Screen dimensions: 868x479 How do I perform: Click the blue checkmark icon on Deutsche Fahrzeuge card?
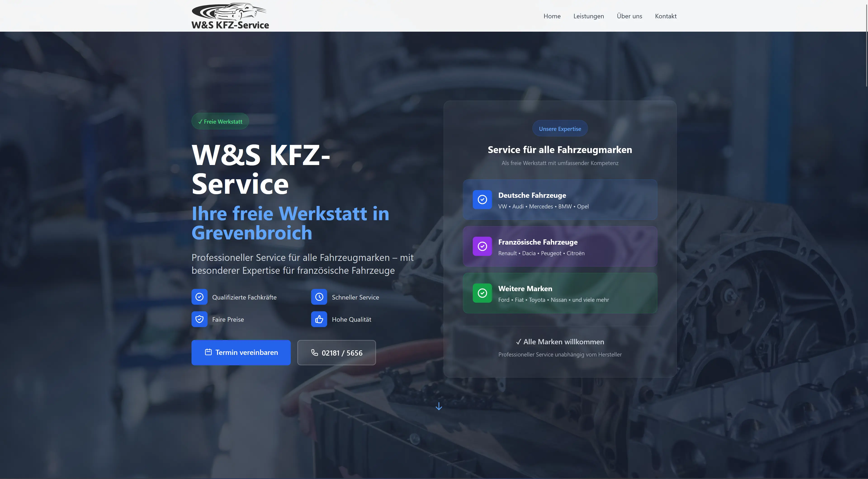click(x=482, y=199)
